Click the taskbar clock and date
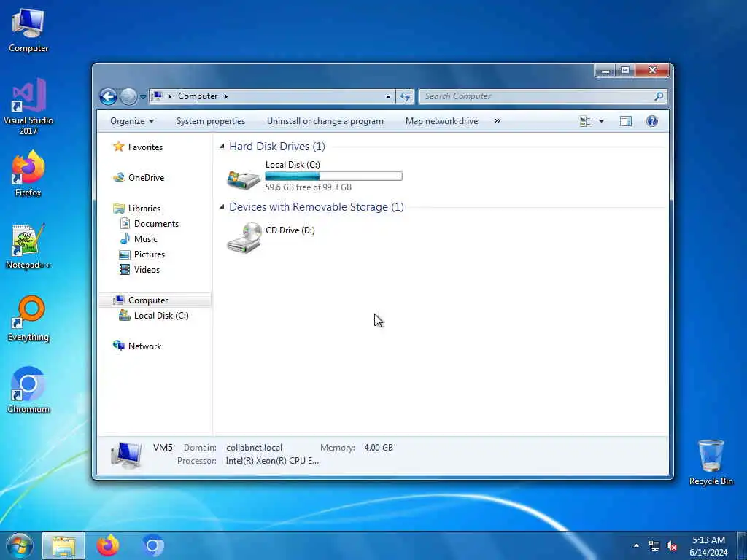The height and width of the screenshot is (560, 747). (x=708, y=546)
